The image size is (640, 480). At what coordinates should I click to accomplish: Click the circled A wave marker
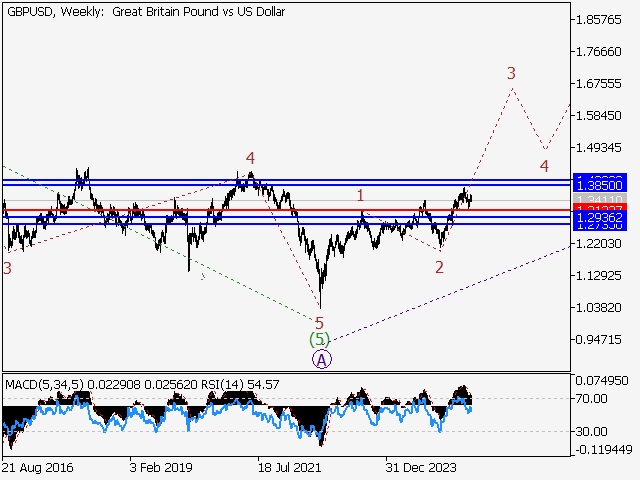[322, 358]
